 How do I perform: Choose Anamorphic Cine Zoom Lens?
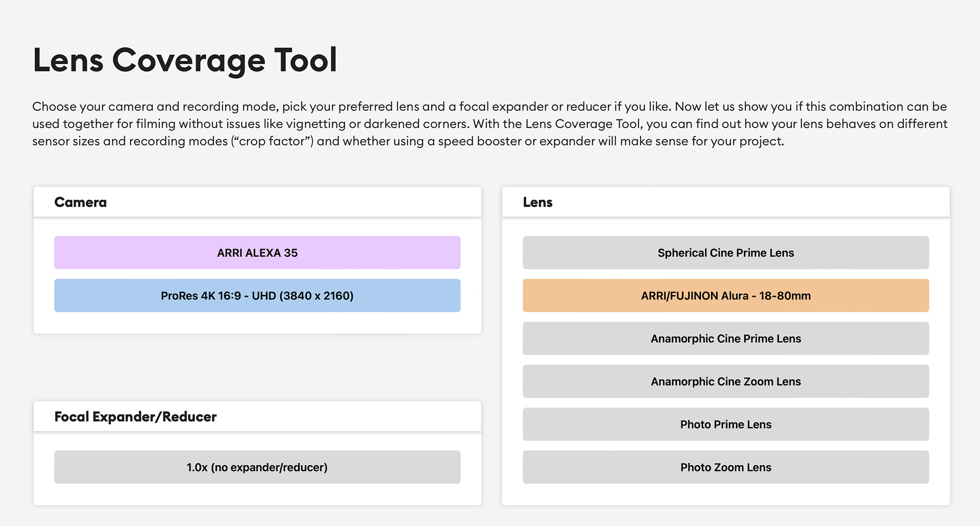(x=726, y=381)
